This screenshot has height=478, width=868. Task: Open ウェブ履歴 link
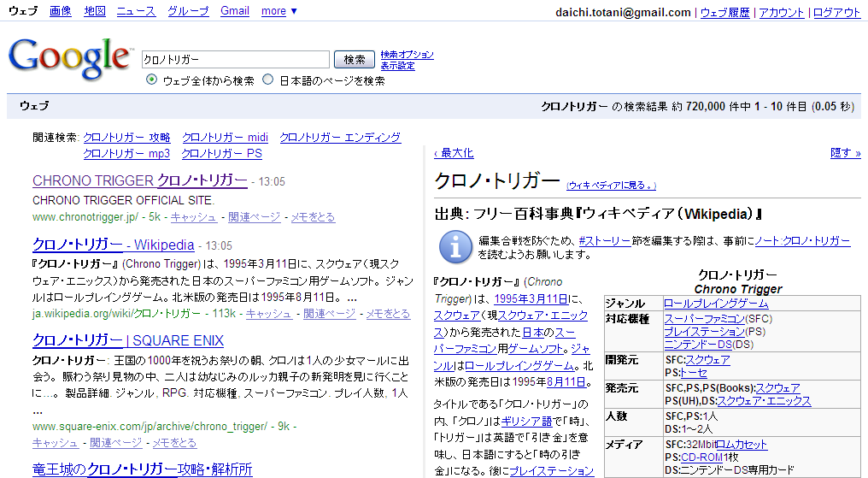click(724, 13)
